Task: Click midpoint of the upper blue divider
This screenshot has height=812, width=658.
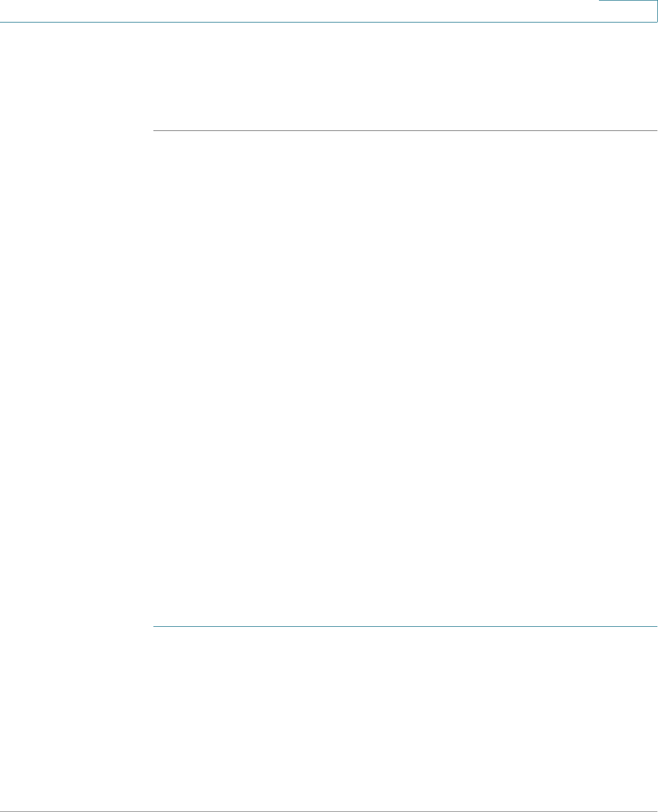Action: (405, 130)
